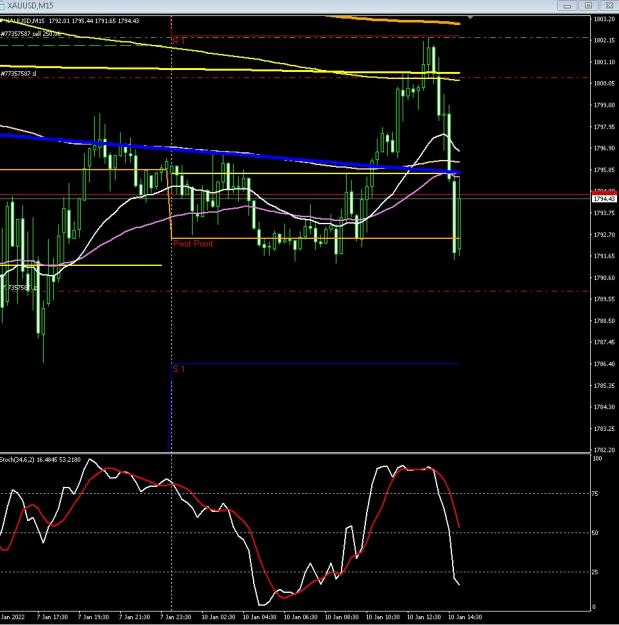
Task: Click the 1803.20 price scale value
Action: (604, 19)
